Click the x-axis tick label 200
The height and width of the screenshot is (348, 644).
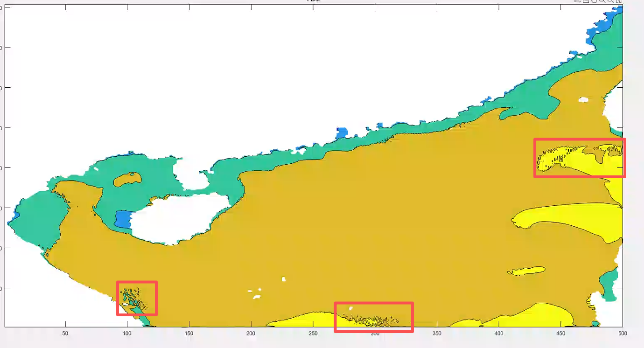pos(251,334)
